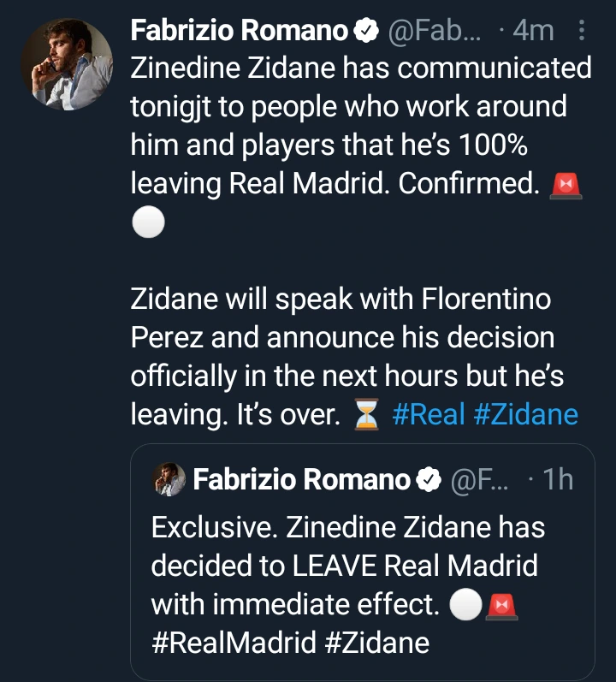Open the #Zidane hashtag in the main tweet
Screen dimensions: 616x682
point(524,415)
